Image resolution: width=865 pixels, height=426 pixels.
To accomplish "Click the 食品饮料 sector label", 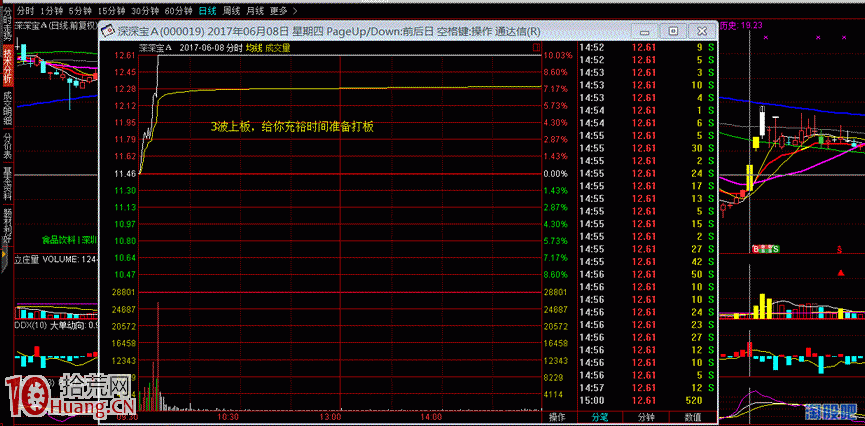I will pyautogui.click(x=60, y=240).
